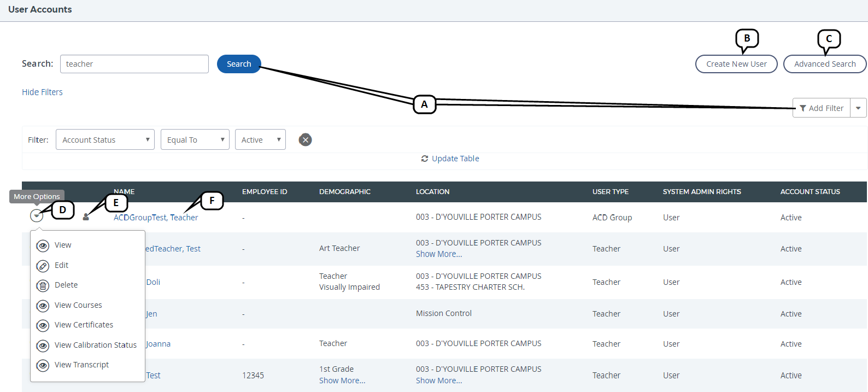This screenshot has width=868, height=392.
Task: Click Create New User button
Action: point(736,64)
